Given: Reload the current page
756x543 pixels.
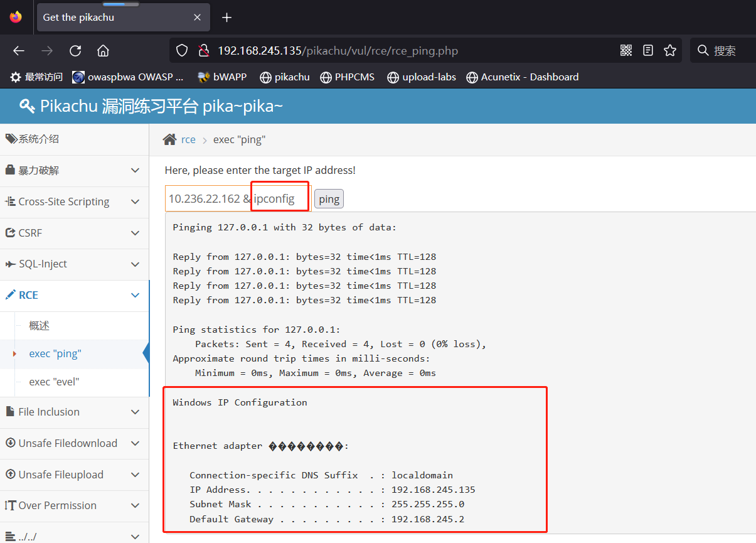Looking at the screenshot, I should 75,51.
